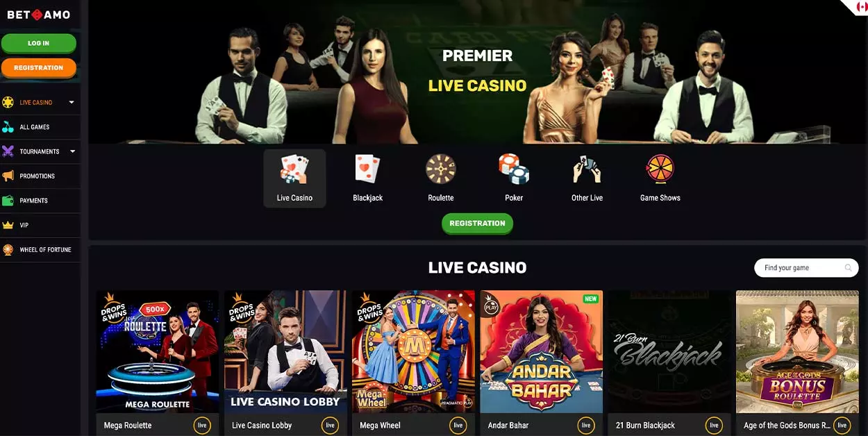
Task: Open the Other Live category icon
Action: [587, 169]
